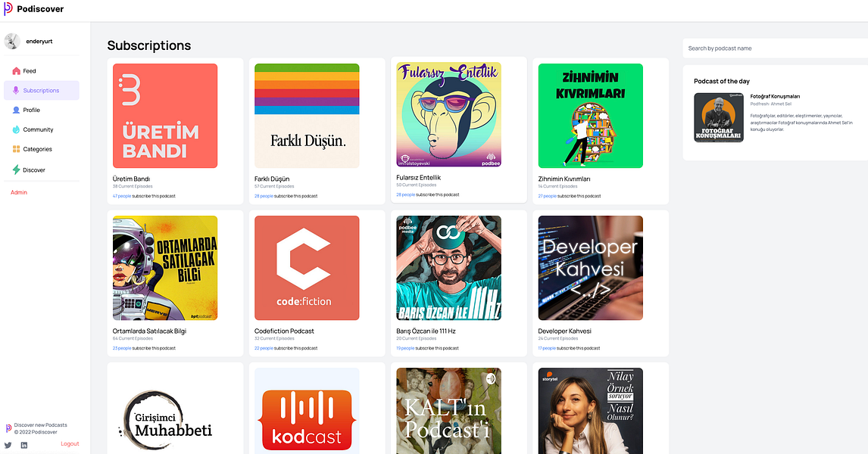Click '22 people' under Codefiction Podcast
868x454 pixels.
coord(264,348)
